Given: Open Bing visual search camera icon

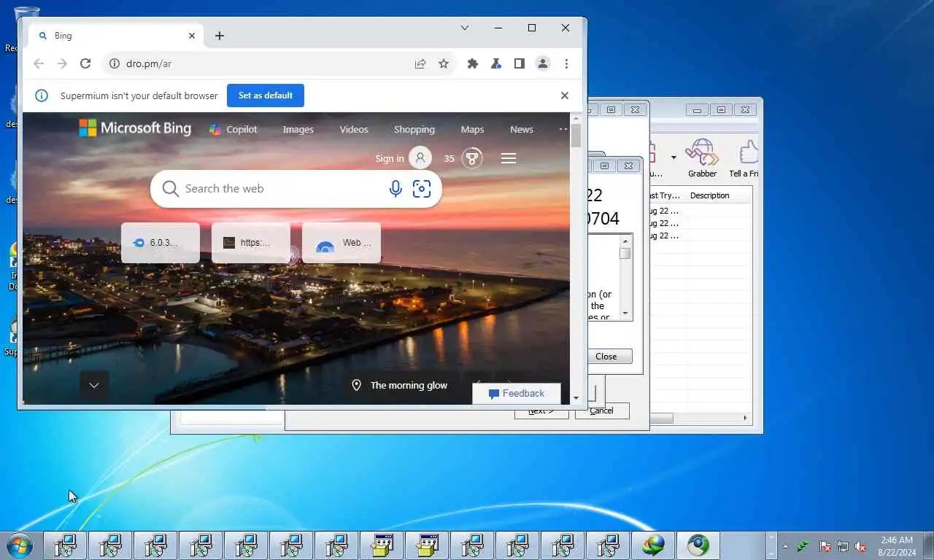Looking at the screenshot, I should [x=421, y=189].
